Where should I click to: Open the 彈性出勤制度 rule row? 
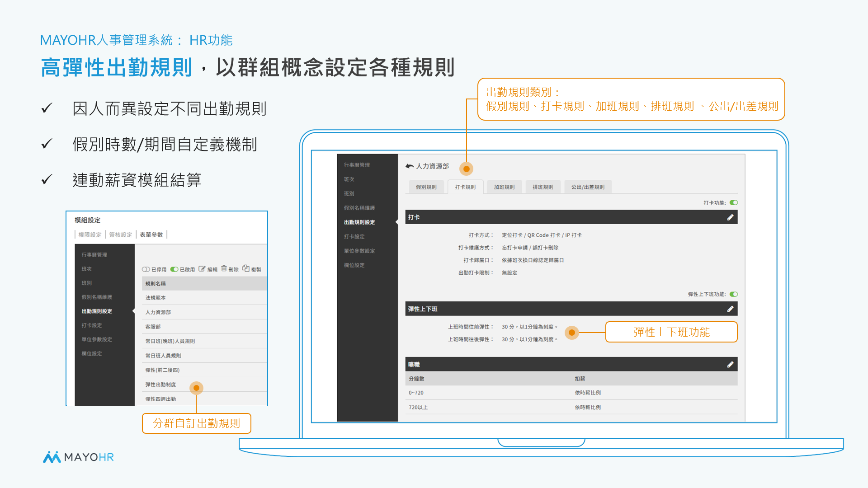point(160,385)
